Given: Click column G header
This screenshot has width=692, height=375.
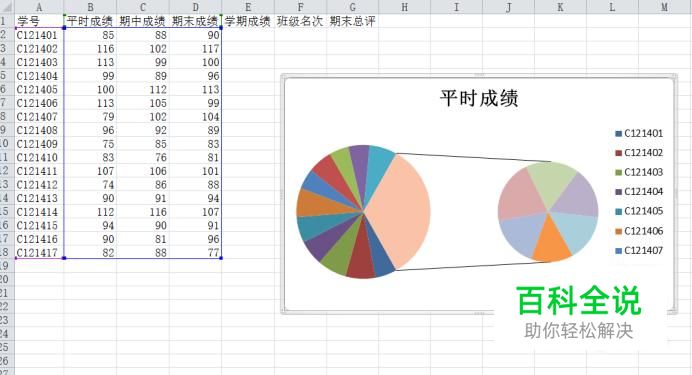Looking at the screenshot, I should click(352, 7).
